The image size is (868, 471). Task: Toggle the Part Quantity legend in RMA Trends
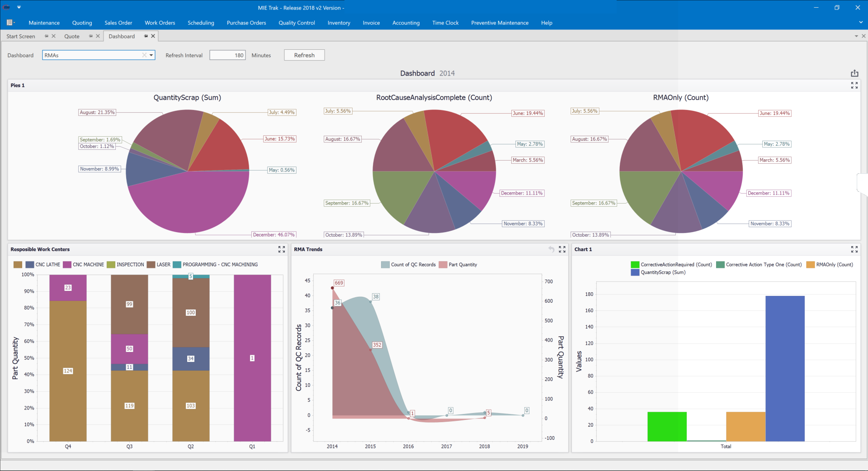pos(458,264)
